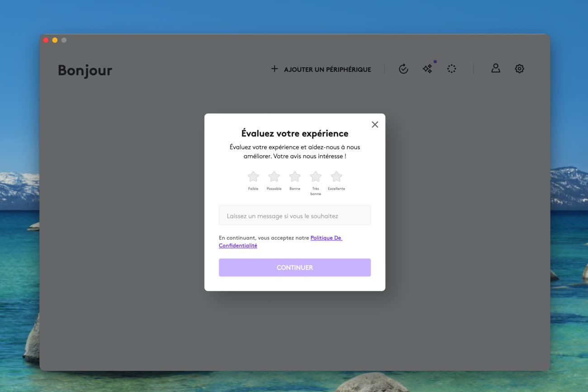Close the rating dialog with the X
This screenshot has height=392, width=588.
coord(375,124)
